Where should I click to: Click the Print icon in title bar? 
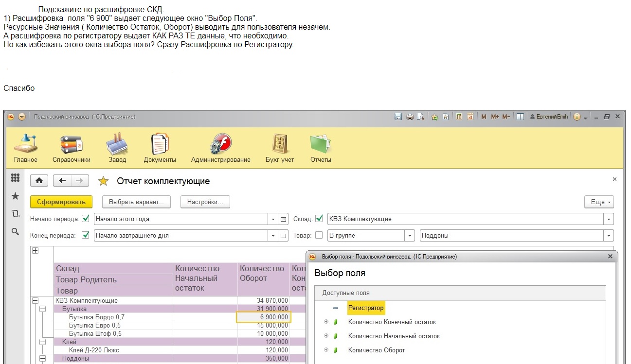tap(410, 117)
